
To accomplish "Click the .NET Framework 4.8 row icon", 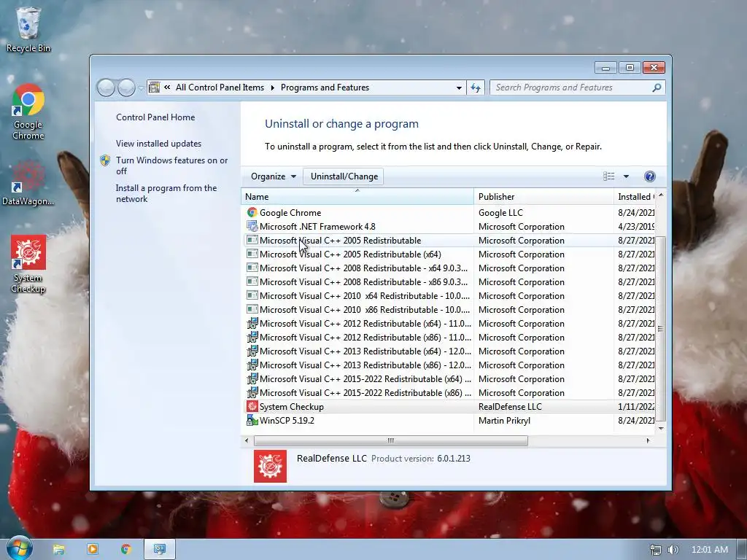I will [x=252, y=226].
